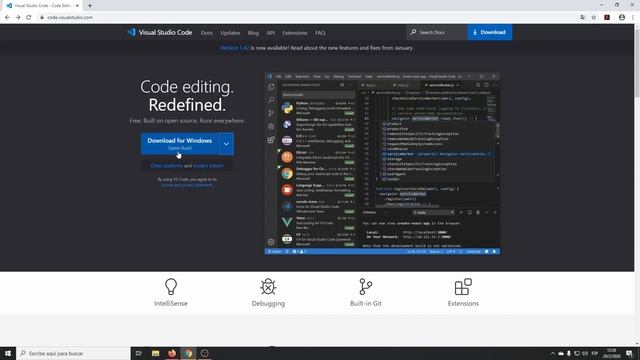Click the browser extension icon beside the star
640x360 pixels.
click(x=607, y=18)
